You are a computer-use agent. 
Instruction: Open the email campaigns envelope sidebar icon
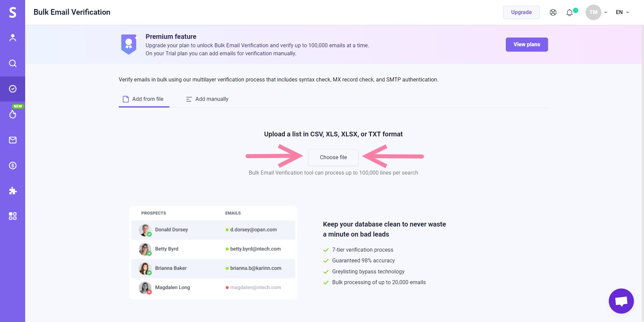[x=12, y=140]
